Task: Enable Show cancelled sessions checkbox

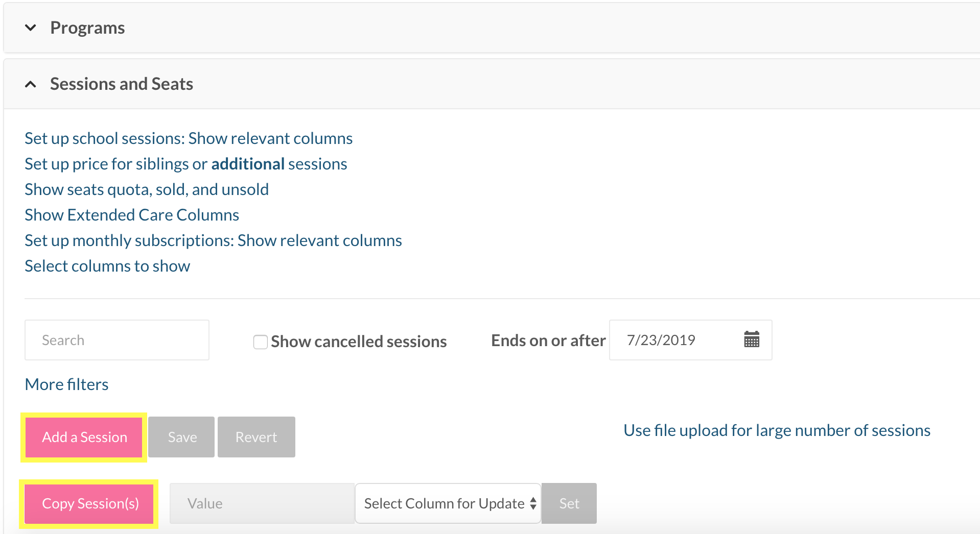Action: (261, 342)
